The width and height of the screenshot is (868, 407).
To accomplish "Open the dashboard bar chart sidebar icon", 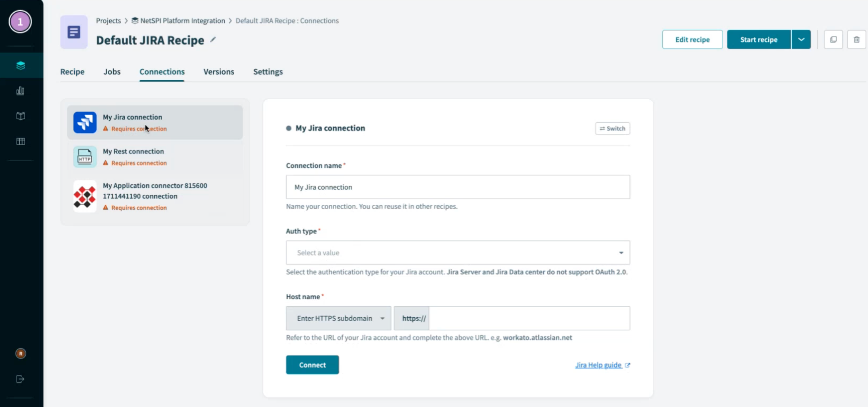I will tap(21, 91).
